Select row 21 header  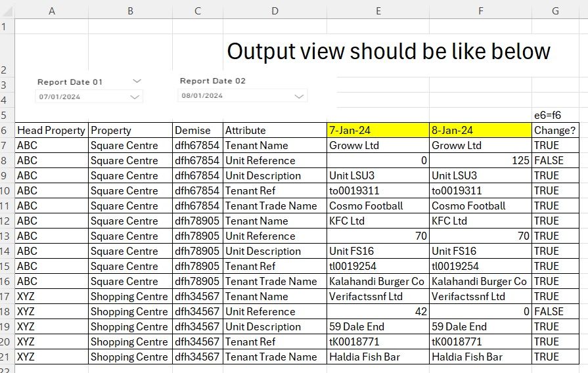point(7,357)
